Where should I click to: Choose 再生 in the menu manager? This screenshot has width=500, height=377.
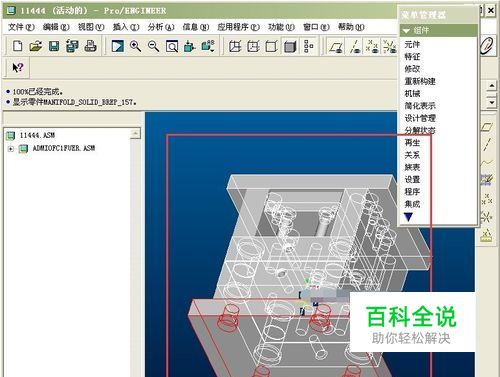coord(412,143)
